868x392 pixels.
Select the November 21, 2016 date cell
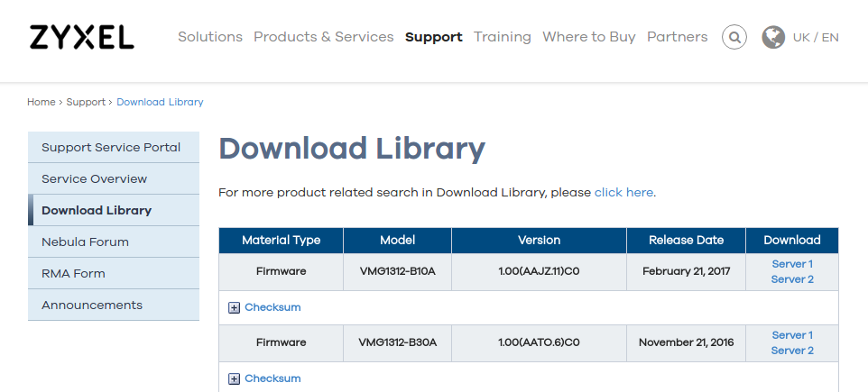click(687, 343)
